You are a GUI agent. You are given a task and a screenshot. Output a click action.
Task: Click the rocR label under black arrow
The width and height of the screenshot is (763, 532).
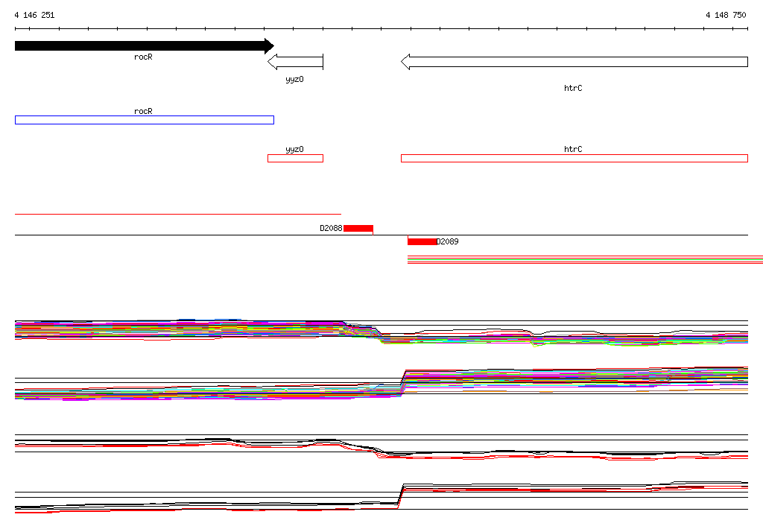coord(143,57)
